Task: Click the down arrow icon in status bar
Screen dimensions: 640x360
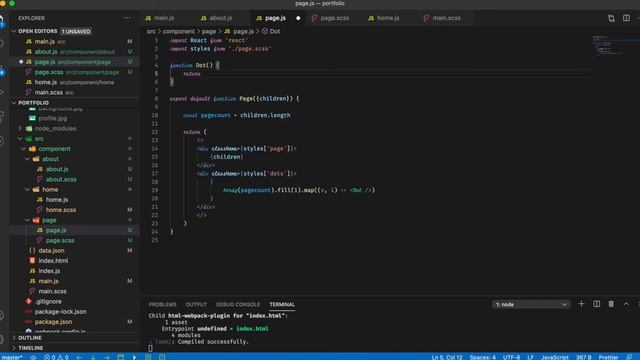Action: [93, 357]
